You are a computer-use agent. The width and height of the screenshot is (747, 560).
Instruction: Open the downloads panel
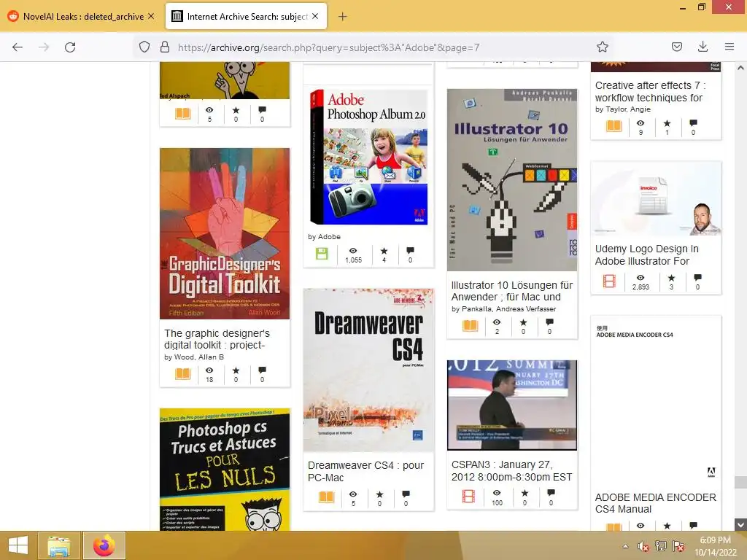tap(703, 47)
